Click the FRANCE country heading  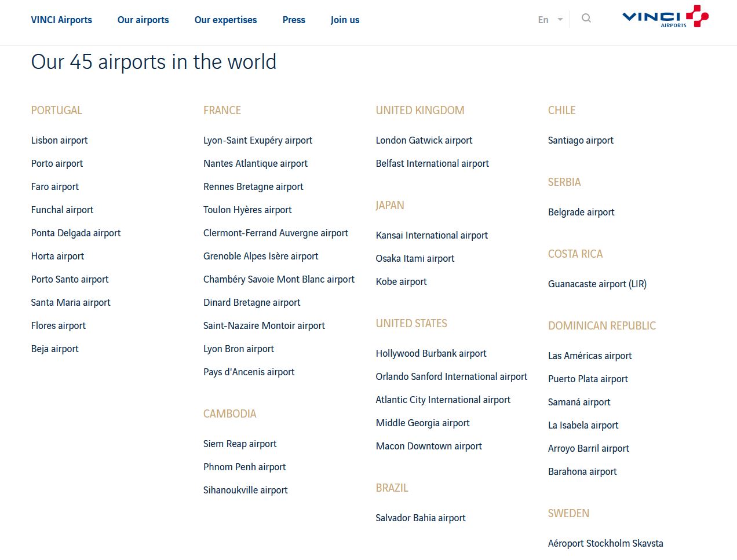[x=222, y=110]
